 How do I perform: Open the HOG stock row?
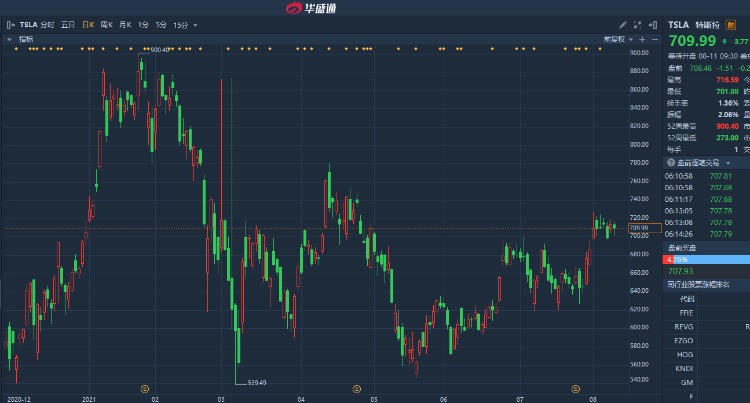click(x=707, y=354)
